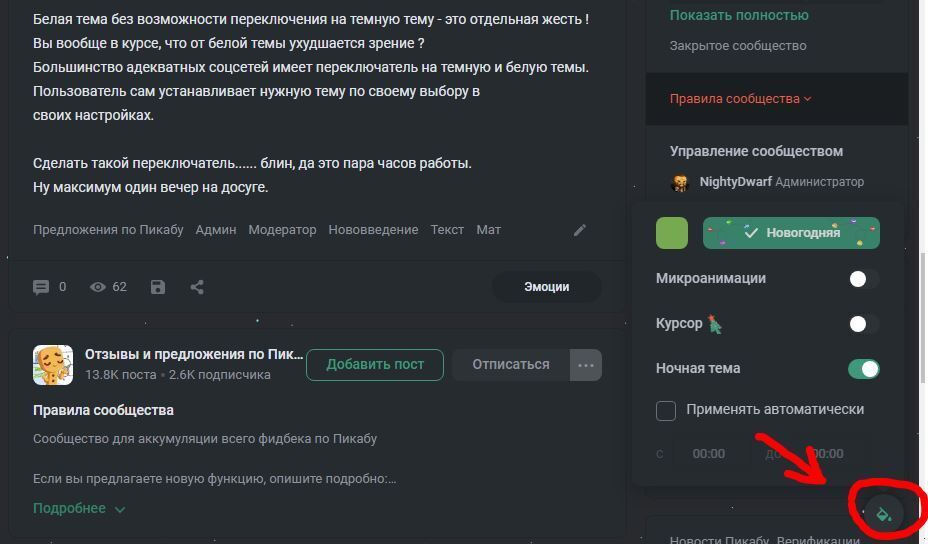Select the Новогодняя theme option
Screen dimensions: 928x544
pos(791,233)
